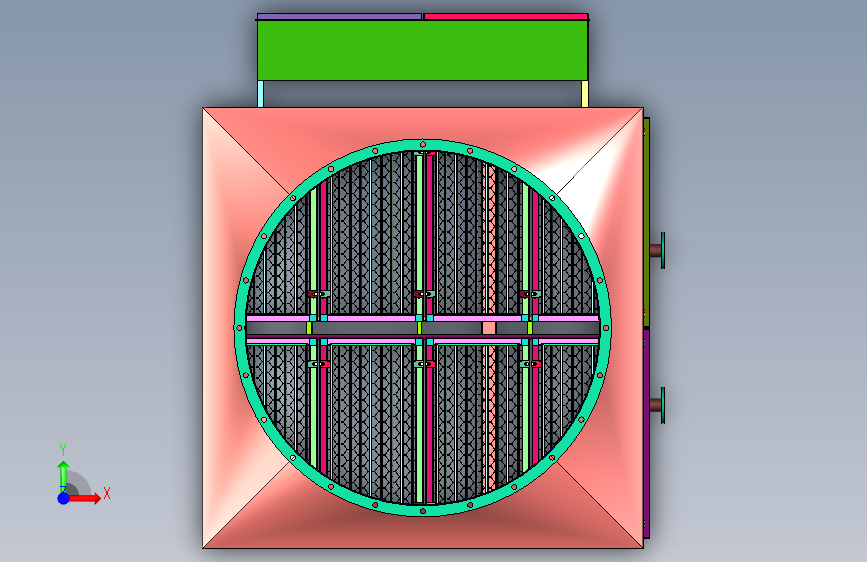Click the green Y axis arrow
The height and width of the screenshot is (562, 867).
click(63, 476)
